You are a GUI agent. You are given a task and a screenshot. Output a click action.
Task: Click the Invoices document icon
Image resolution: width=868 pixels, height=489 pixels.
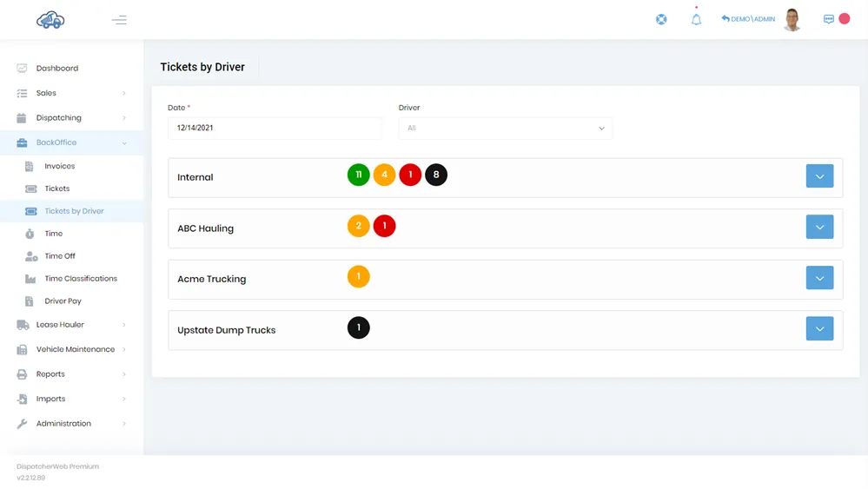30,166
